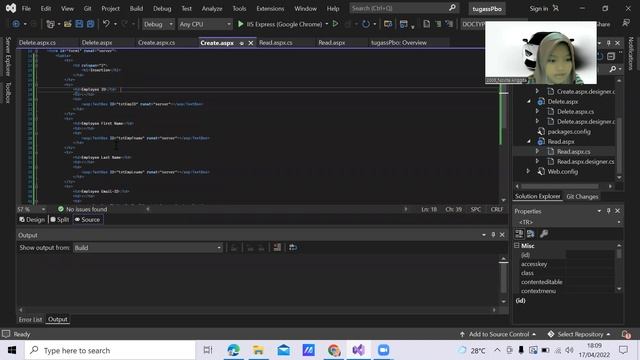
Task: Toggle word wrap icon in Output panel
Action: [x=293, y=247]
